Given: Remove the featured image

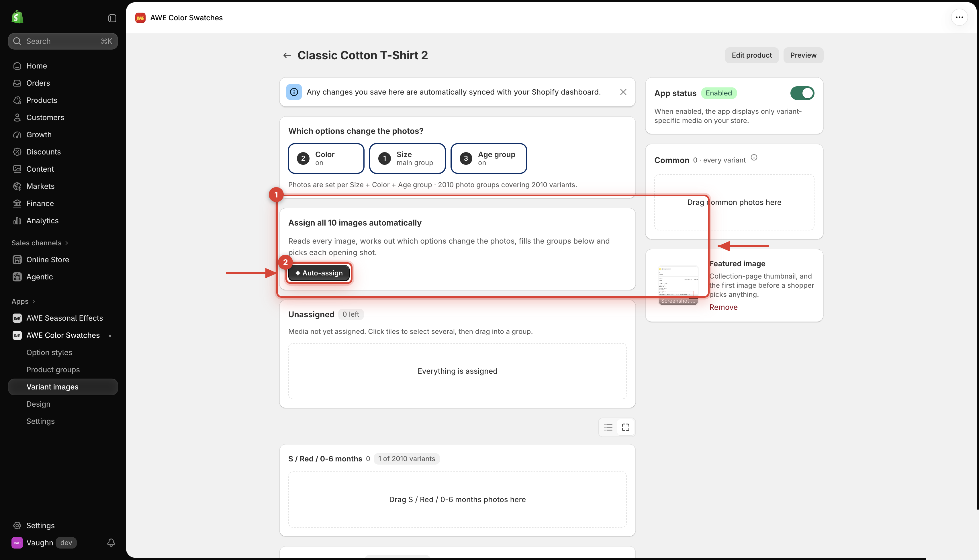Looking at the screenshot, I should 723,307.
